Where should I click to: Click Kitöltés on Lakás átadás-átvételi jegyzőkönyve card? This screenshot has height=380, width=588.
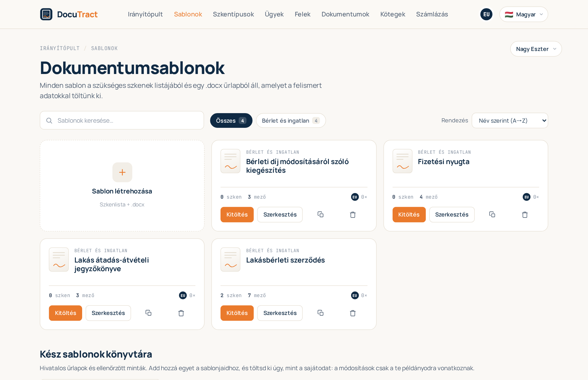click(x=65, y=313)
